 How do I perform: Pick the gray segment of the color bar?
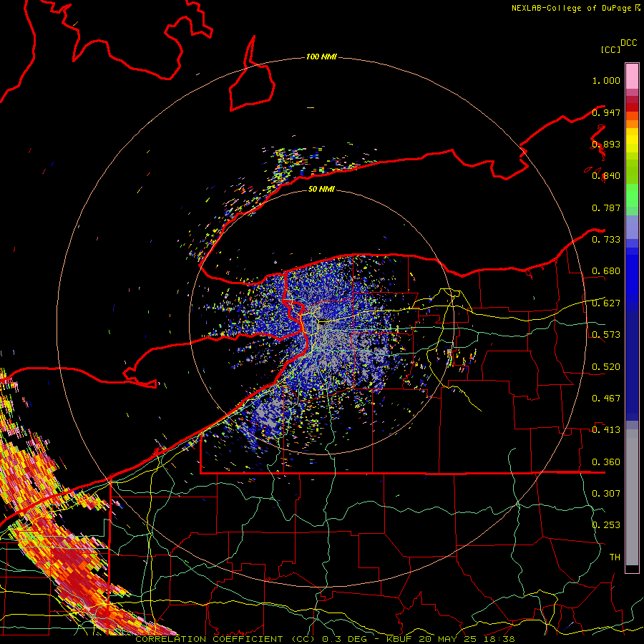(632, 497)
